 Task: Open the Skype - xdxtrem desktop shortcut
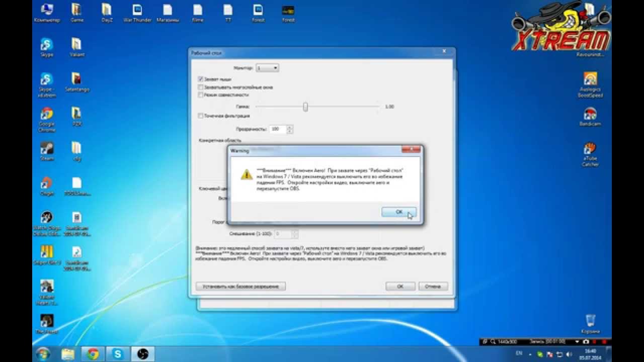pyautogui.click(x=47, y=85)
